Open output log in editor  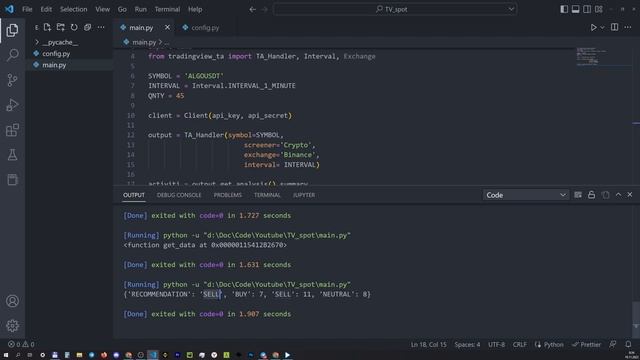605,195
